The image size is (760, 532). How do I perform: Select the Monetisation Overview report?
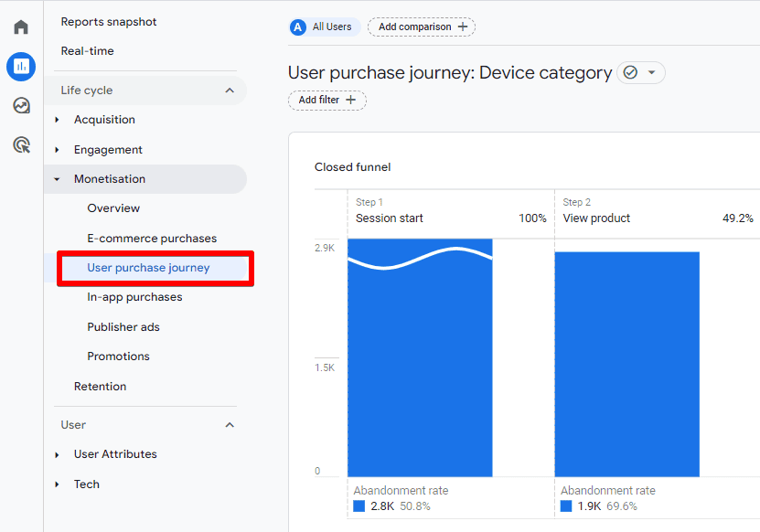click(113, 207)
